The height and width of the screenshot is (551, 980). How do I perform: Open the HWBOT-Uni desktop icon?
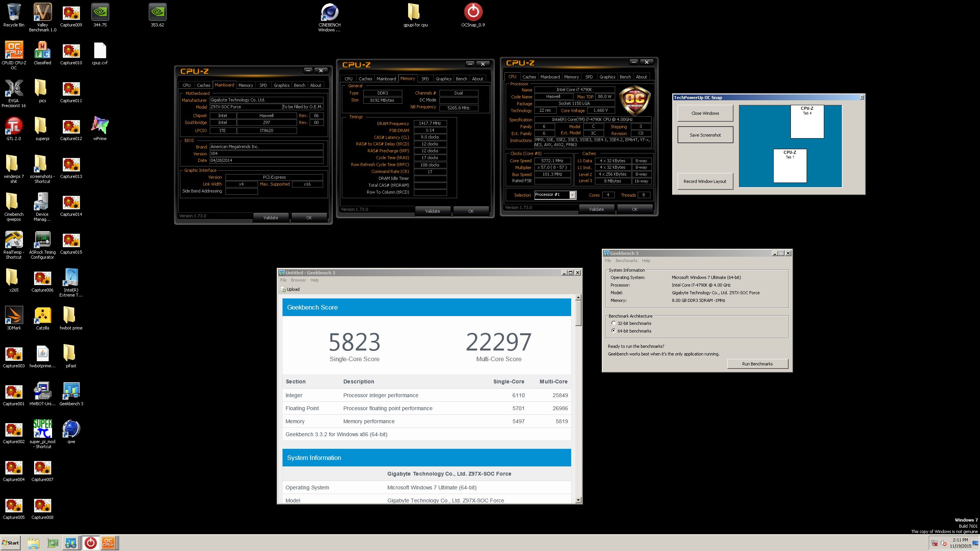(x=42, y=394)
